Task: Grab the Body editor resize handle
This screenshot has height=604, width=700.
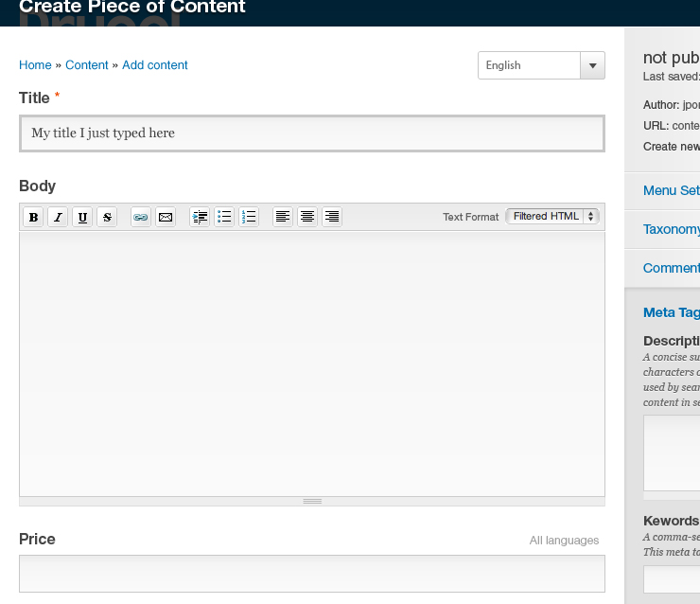Action: tap(312, 501)
